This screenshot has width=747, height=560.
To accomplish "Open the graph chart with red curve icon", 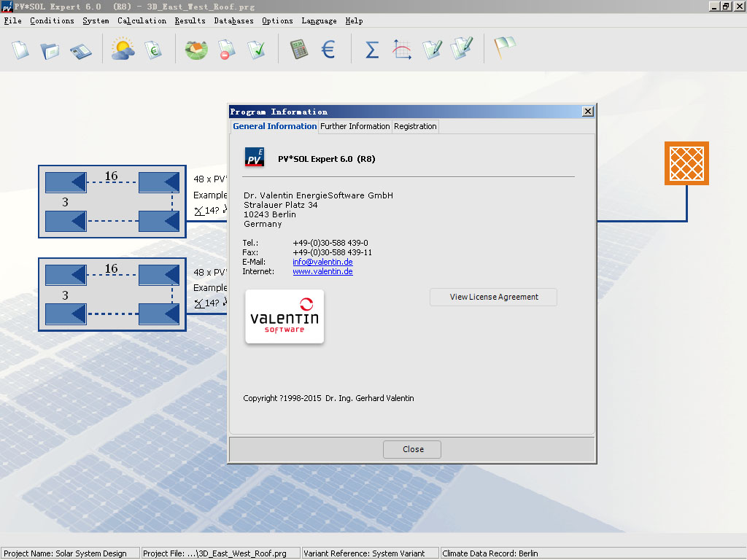I will (402, 50).
